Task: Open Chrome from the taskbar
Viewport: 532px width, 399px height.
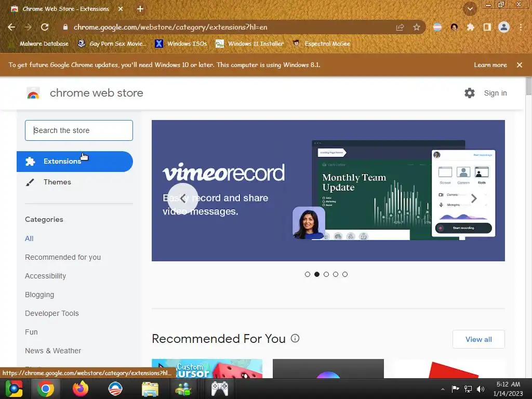Action: point(46,389)
